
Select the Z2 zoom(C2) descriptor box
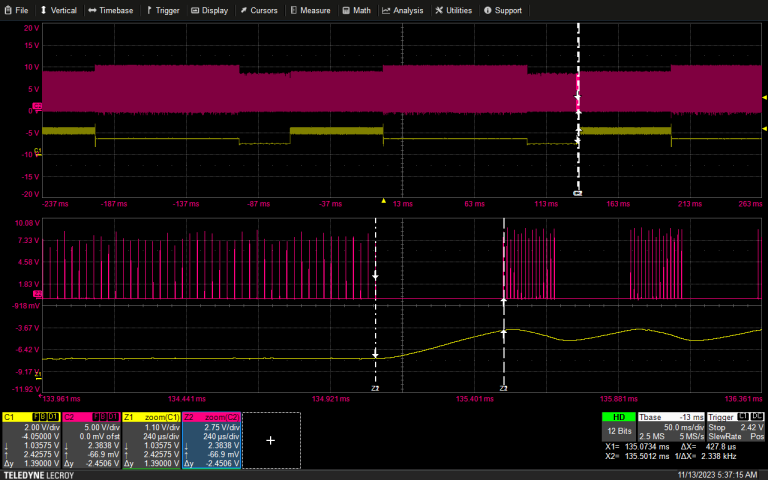pos(211,440)
